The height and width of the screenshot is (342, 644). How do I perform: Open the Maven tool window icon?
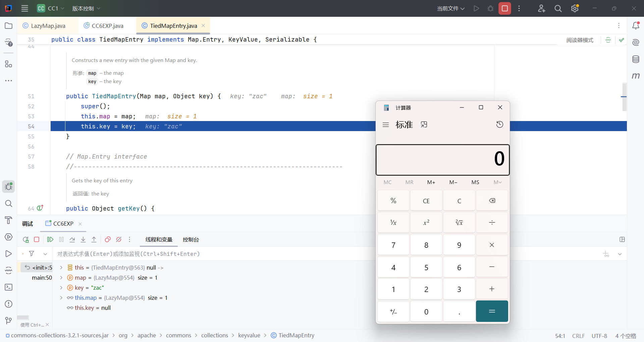pos(636,76)
